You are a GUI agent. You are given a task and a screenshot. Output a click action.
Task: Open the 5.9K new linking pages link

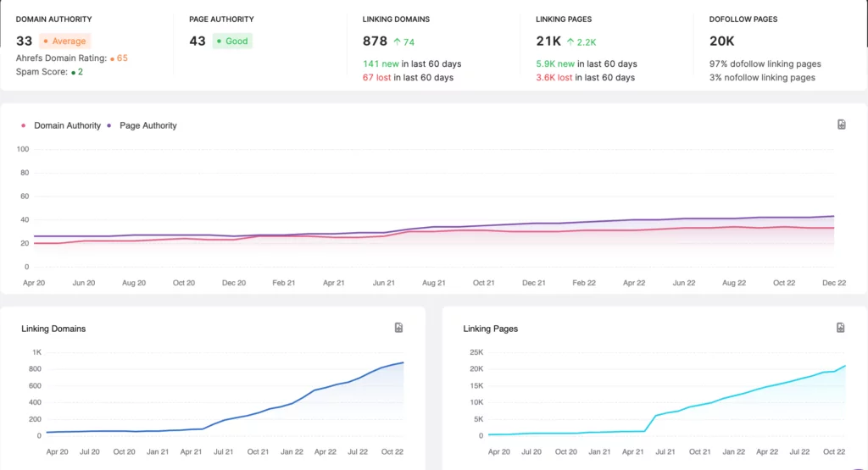coord(555,64)
